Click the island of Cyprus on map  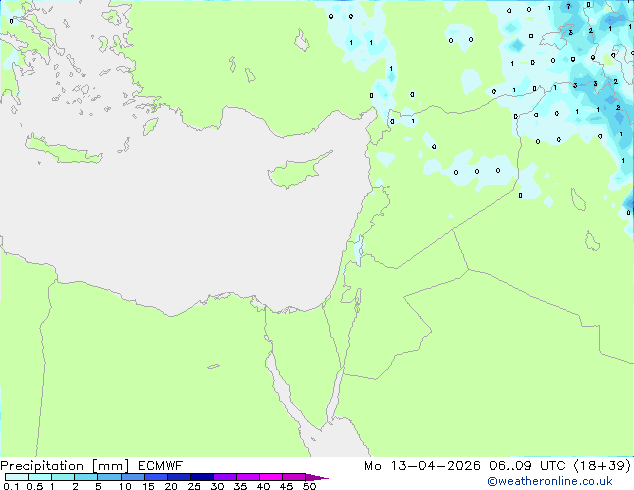click(297, 171)
